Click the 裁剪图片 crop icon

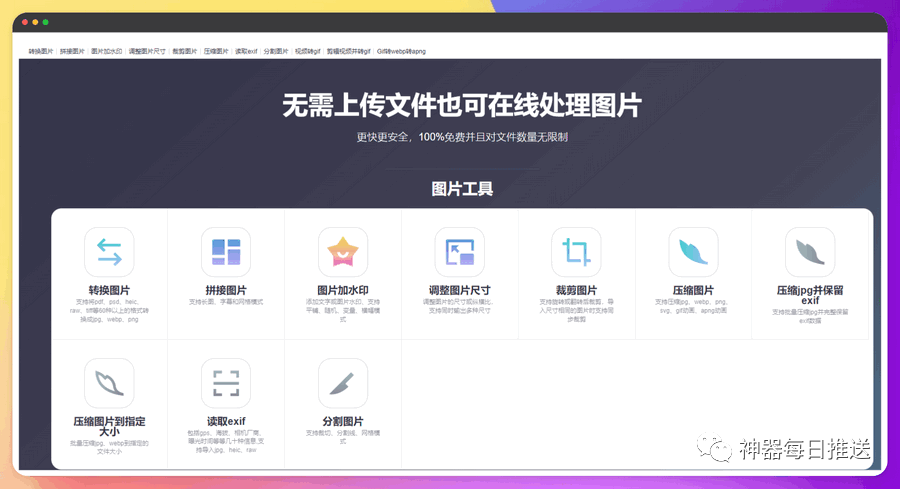[x=576, y=252]
